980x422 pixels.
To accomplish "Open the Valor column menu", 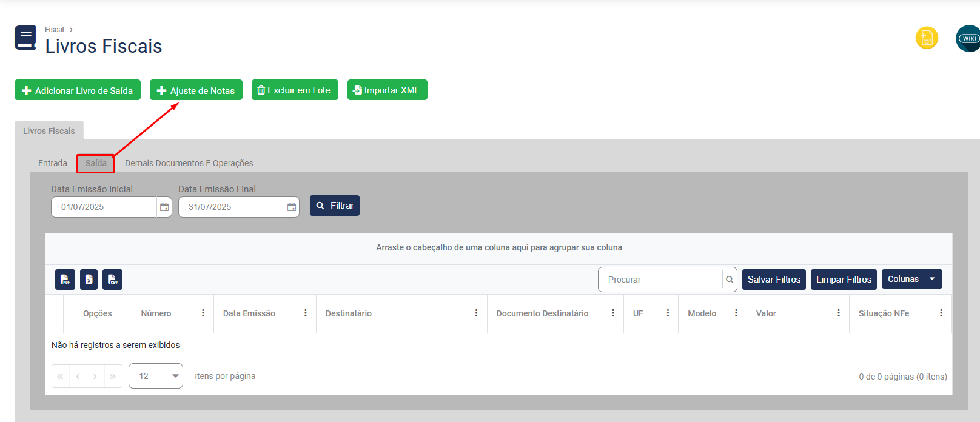I will (839, 313).
